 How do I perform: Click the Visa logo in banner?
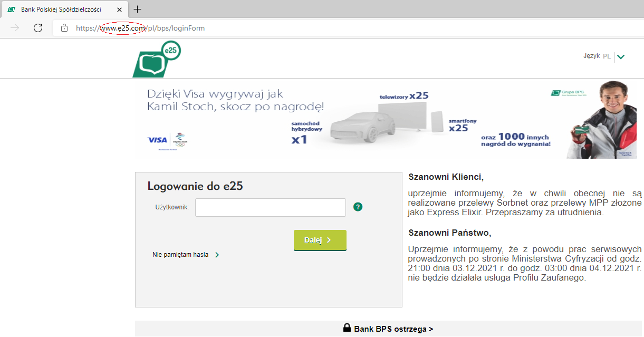coord(157,140)
